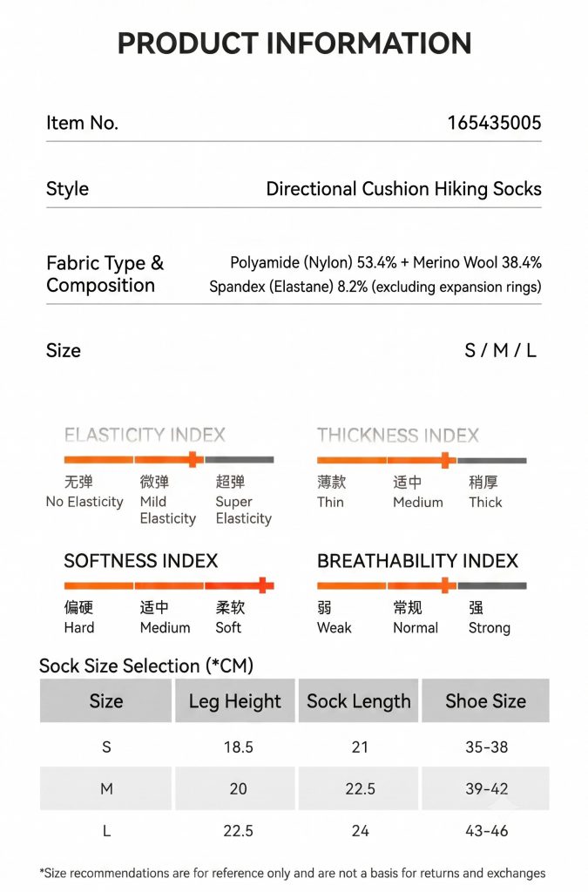Screen dimensions: 588x892
Task: Click the Breathability Index slider marker
Action: point(446,585)
